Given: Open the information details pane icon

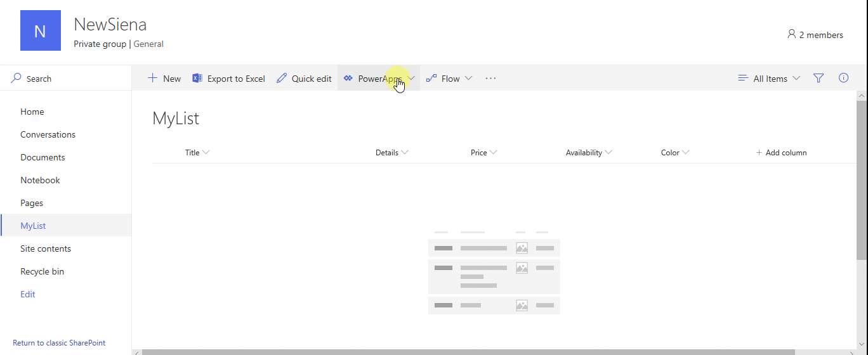Looking at the screenshot, I should 843,78.
